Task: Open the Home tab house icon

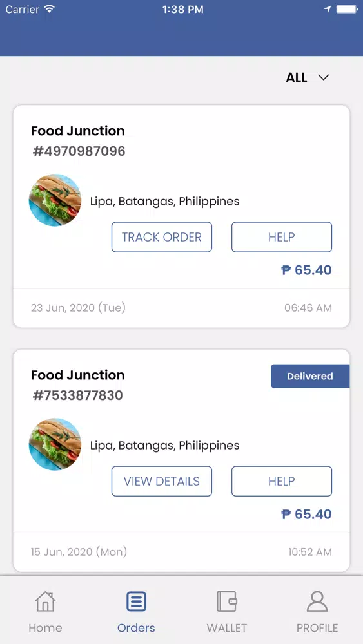Action: click(x=45, y=601)
